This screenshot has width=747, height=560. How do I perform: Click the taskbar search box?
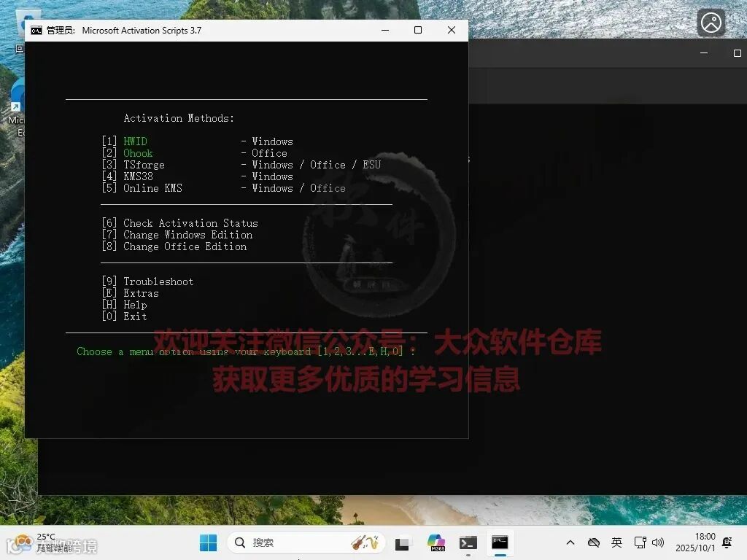point(306,542)
